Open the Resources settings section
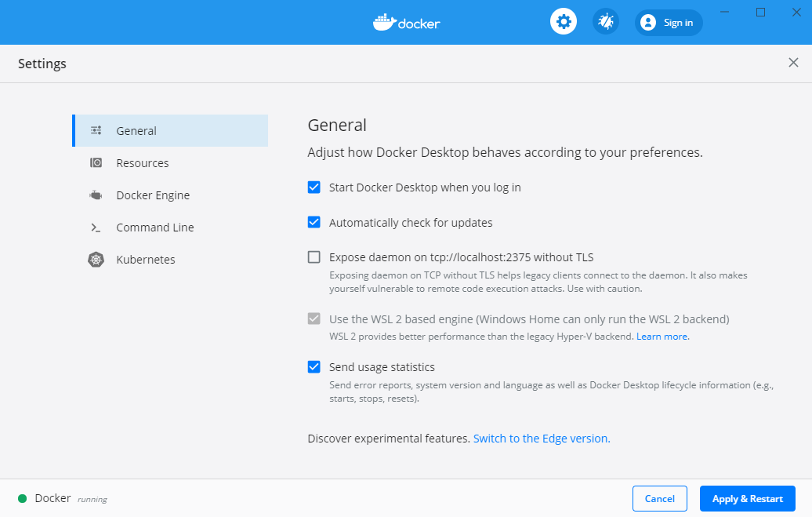 (x=143, y=162)
